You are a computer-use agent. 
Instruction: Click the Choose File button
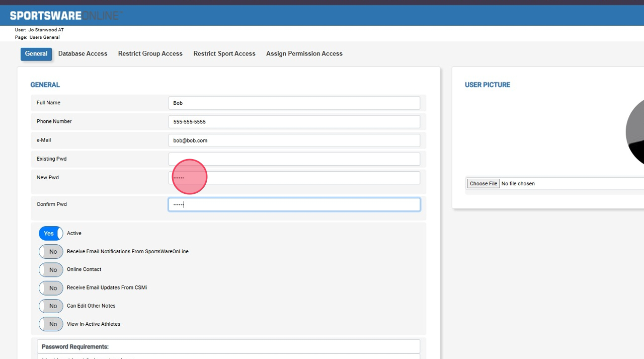483,184
